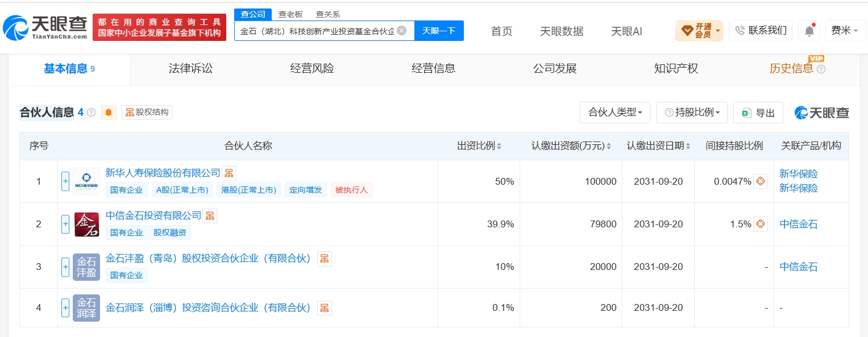The width and height of the screenshot is (868, 337).
Task: Switch to the 经营信息 tab
Action: click(x=434, y=69)
